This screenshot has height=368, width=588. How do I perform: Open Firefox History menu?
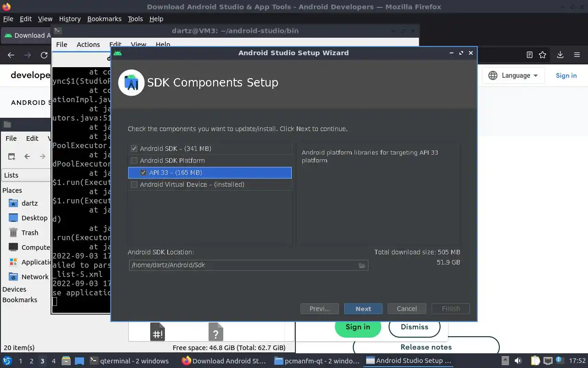(70, 19)
